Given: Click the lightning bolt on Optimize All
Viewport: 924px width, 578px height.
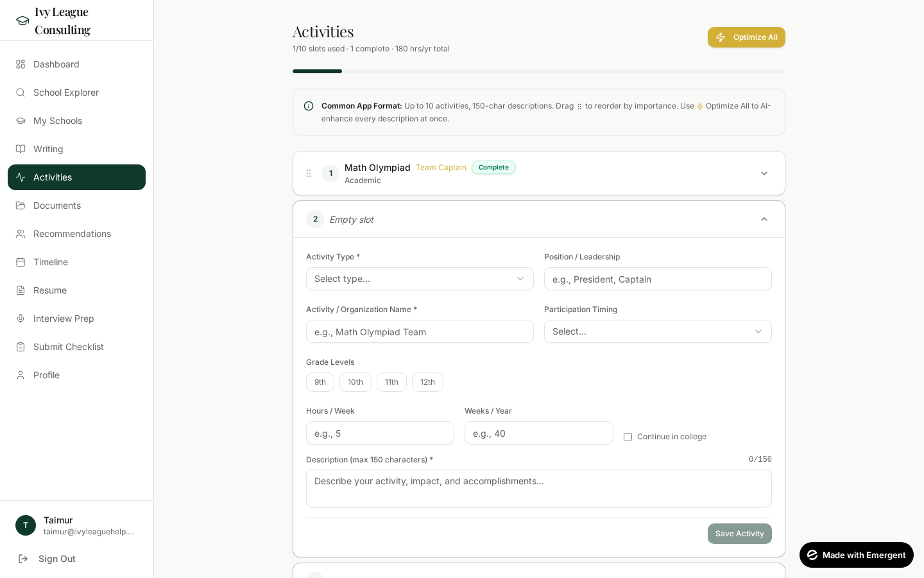Looking at the screenshot, I should tap(721, 37).
